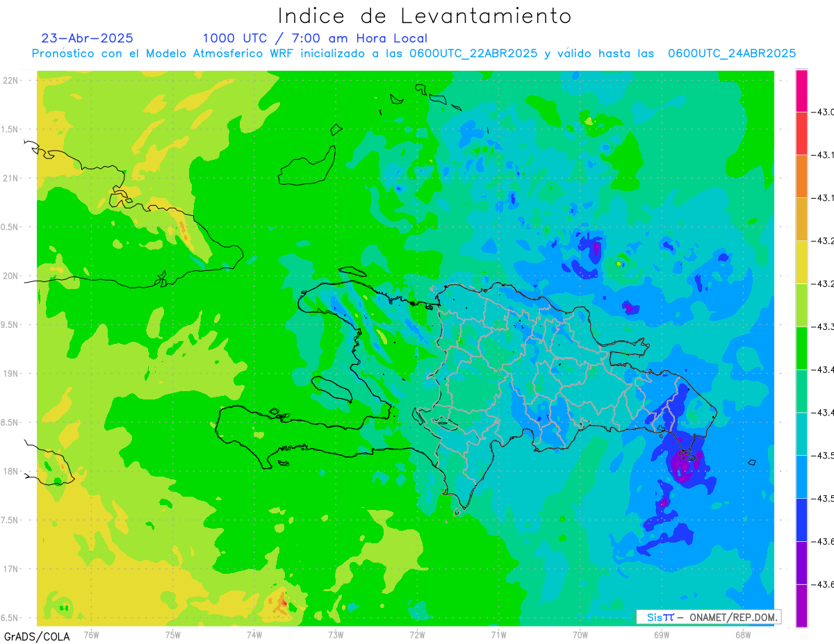This screenshot has height=644, width=834.
Task: Click the pink swatch atop the color scale
Action: pyautogui.click(x=801, y=90)
